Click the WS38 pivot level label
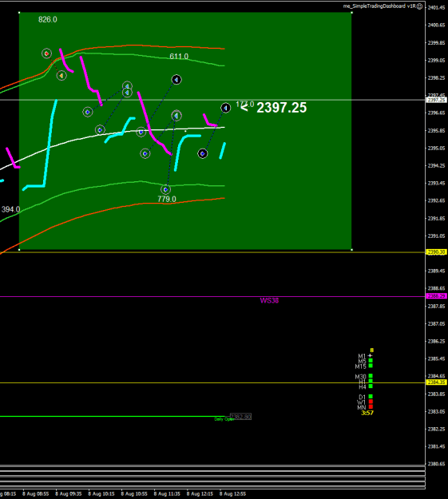Screen dimensions: 448x499 tap(269, 301)
